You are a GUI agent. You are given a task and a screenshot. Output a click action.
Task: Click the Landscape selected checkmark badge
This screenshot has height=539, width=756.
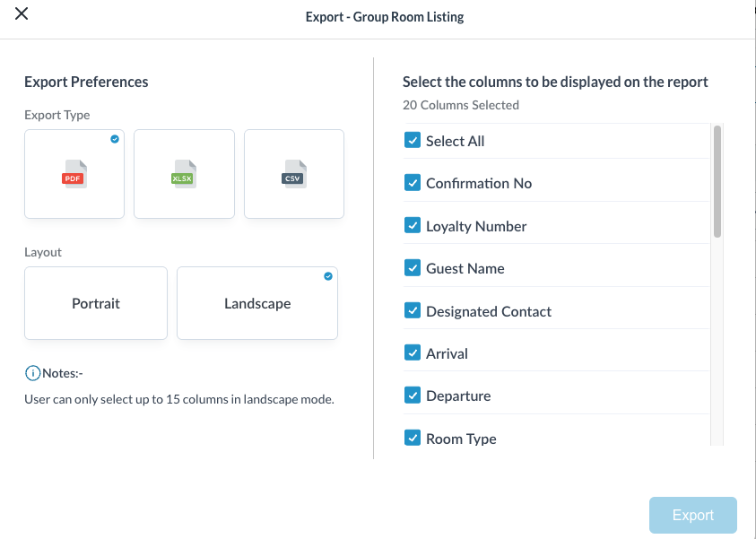click(x=328, y=276)
